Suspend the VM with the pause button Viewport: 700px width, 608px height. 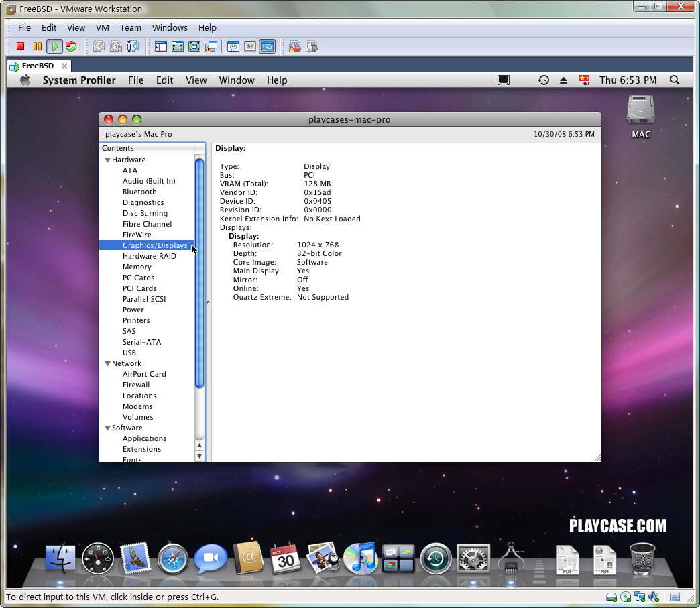point(38,46)
